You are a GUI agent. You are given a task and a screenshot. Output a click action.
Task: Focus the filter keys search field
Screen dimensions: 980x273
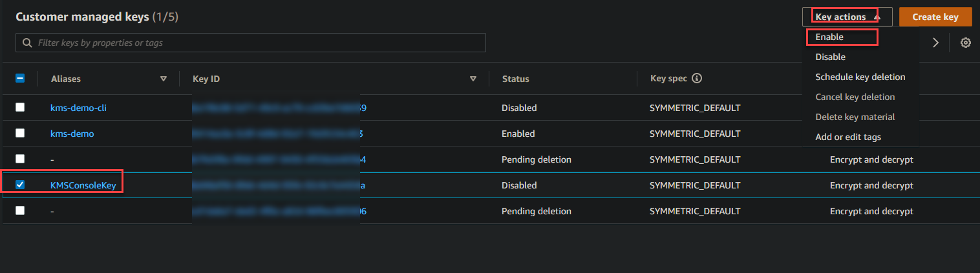pyautogui.click(x=251, y=43)
